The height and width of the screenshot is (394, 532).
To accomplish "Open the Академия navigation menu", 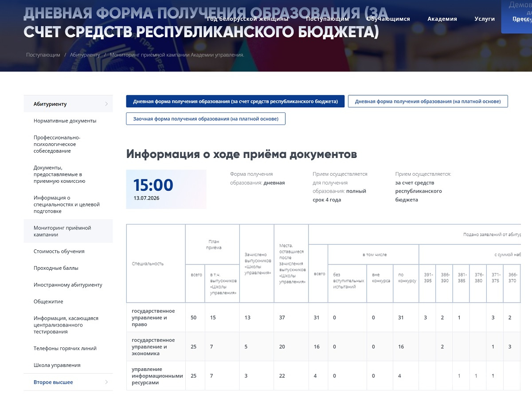I will tap(442, 19).
